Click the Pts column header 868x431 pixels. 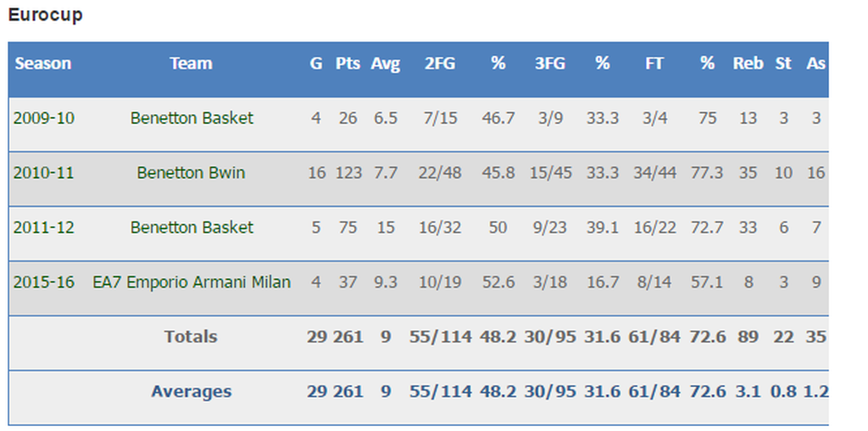coord(348,64)
